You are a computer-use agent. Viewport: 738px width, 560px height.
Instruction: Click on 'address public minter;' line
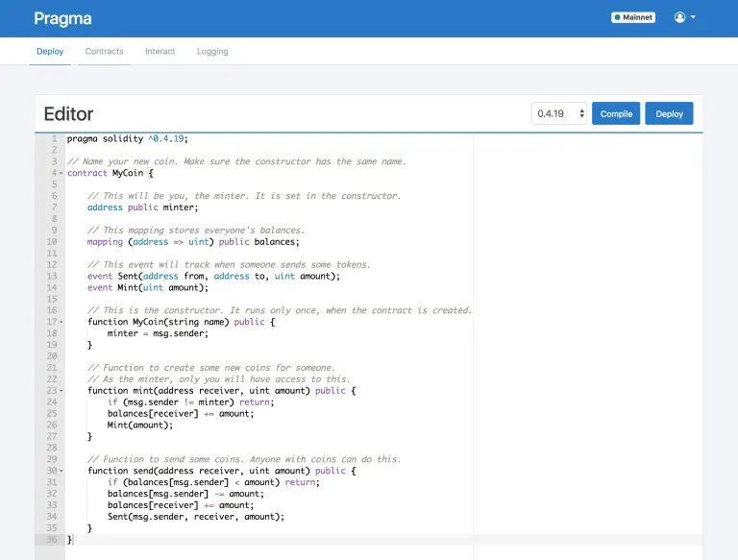point(142,207)
